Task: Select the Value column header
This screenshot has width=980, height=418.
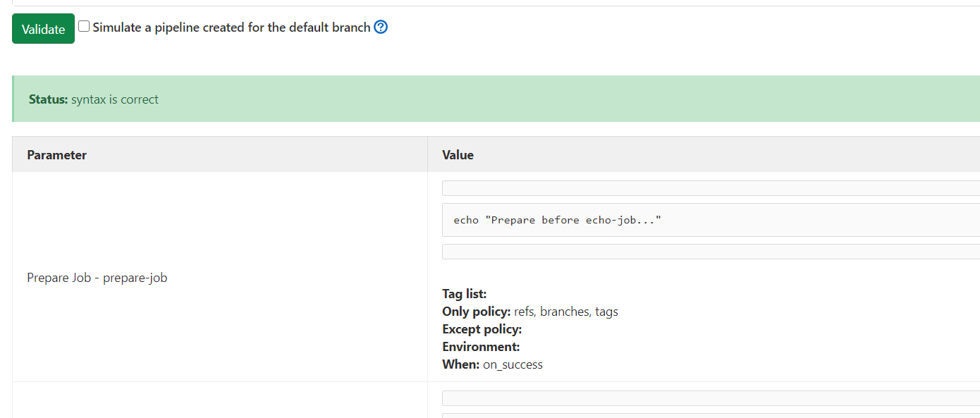Action: click(x=458, y=154)
